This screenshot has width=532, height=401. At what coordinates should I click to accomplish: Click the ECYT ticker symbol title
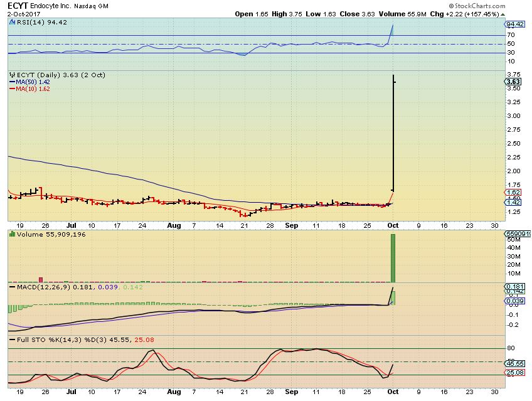coord(18,6)
